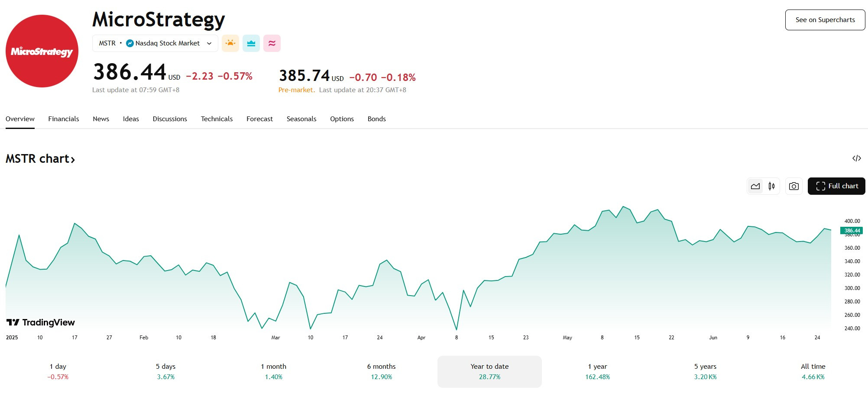Open the Financials tab

[64, 119]
